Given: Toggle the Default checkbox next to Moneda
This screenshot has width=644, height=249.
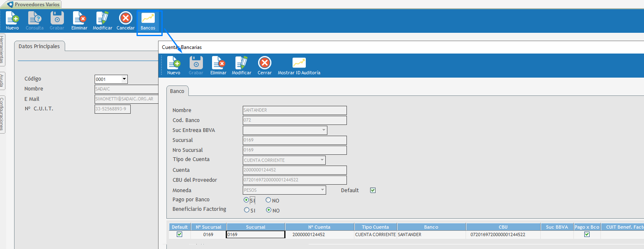Looking at the screenshot, I should 373,190.
